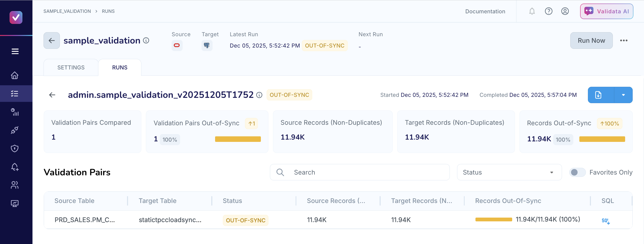Click the Records Out-Of-Sync progress bar in row

pos(494,220)
